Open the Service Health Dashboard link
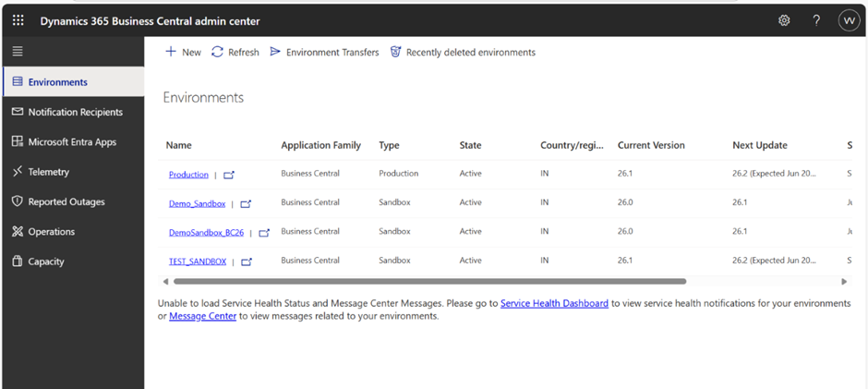Image resolution: width=868 pixels, height=389 pixels. (x=554, y=303)
